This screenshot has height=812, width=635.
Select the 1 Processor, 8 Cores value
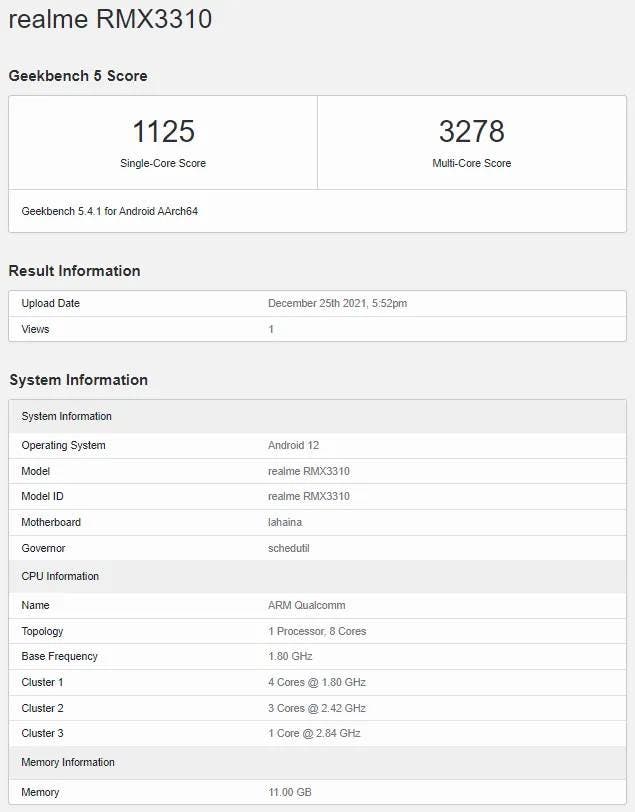317,631
